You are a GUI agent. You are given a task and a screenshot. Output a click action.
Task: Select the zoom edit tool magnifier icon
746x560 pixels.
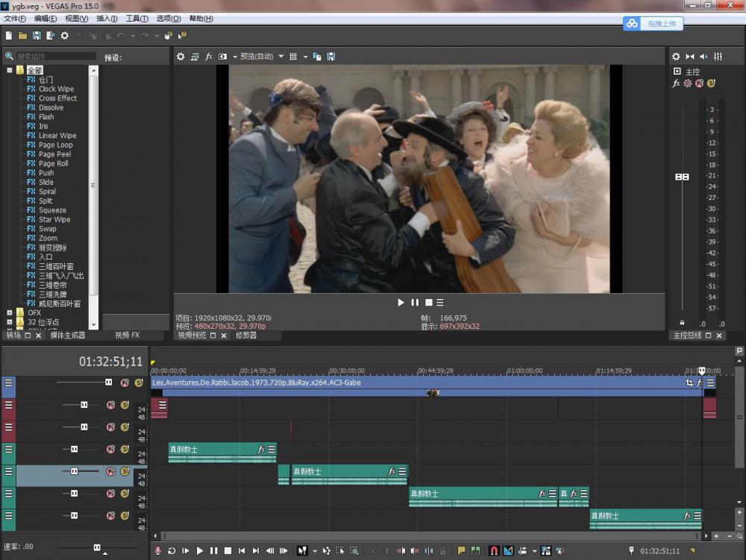(354, 550)
